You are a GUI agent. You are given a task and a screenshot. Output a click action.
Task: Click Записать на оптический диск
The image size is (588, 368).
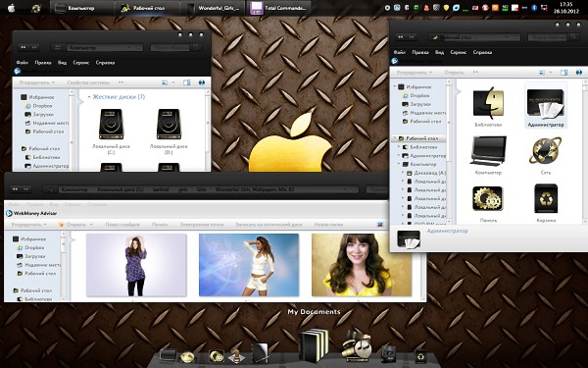tap(269, 224)
